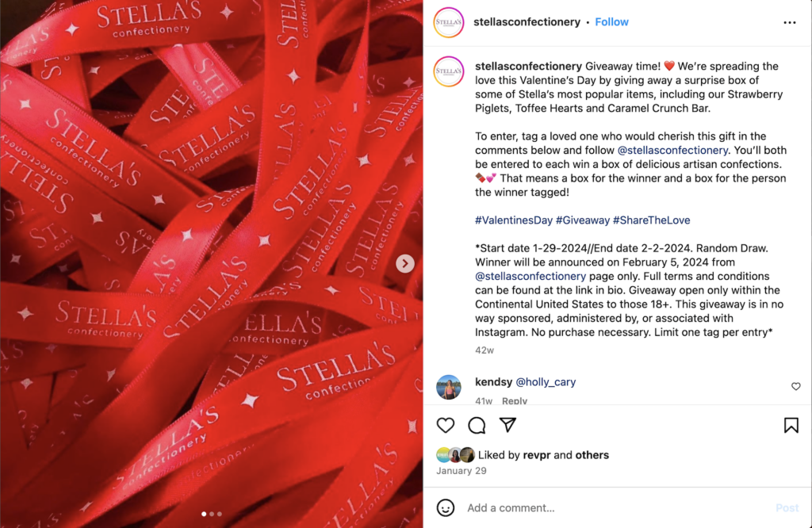This screenshot has width=812, height=528.
Task: Like kendsy's comment with small heart
Action: [x=796, y=386]
